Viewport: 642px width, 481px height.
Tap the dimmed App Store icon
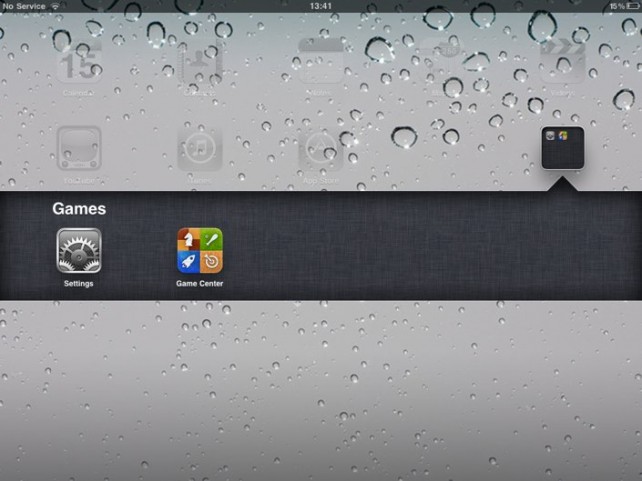[321, 148]
